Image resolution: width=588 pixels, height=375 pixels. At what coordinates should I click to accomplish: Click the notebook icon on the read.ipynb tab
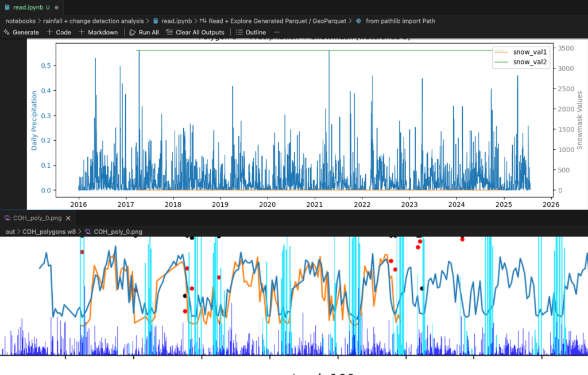coord(8,7)
